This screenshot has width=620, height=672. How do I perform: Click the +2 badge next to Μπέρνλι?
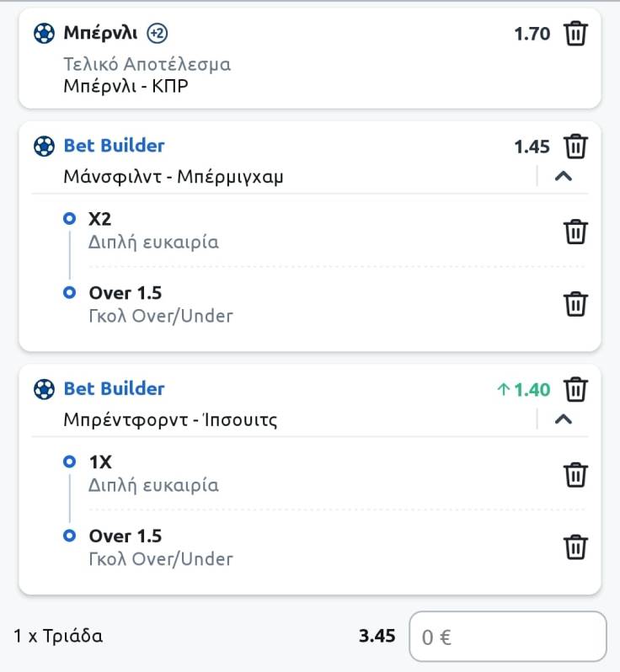pos(157,34)
